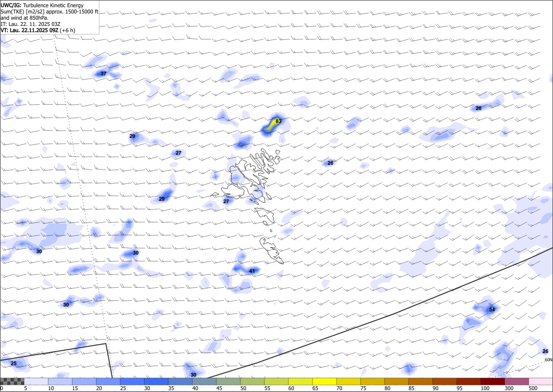Click the 'IT: Lau. 22. 11. 2025 03Z' line

coord(30,24)
